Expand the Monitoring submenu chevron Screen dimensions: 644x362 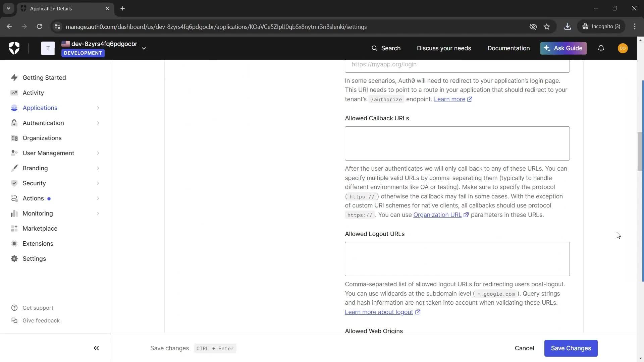pyautogui.click(x=98, y=214)
